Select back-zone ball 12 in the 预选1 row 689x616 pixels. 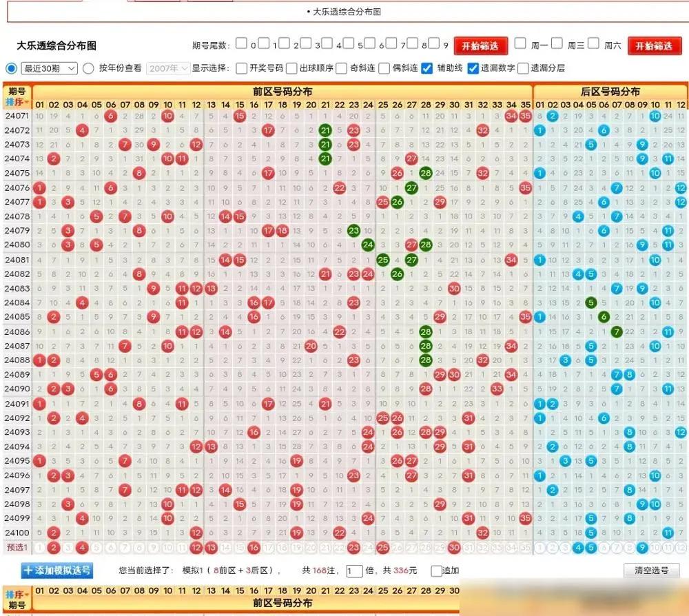tap(681, 548)
